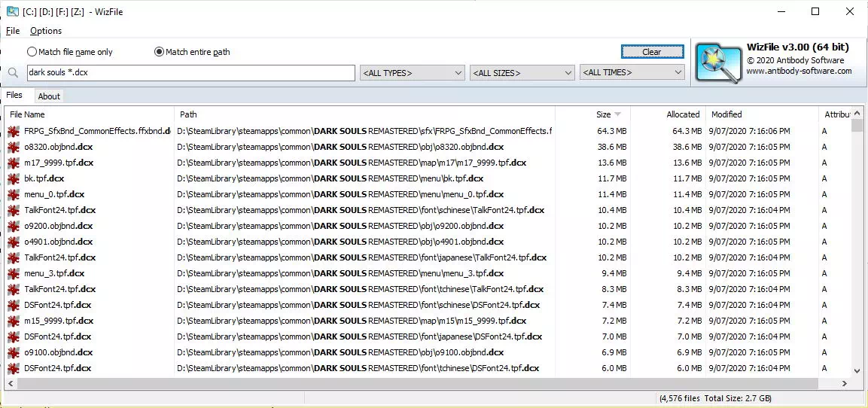Click the search text input field

pyautogui.click(x=191, y=72)
